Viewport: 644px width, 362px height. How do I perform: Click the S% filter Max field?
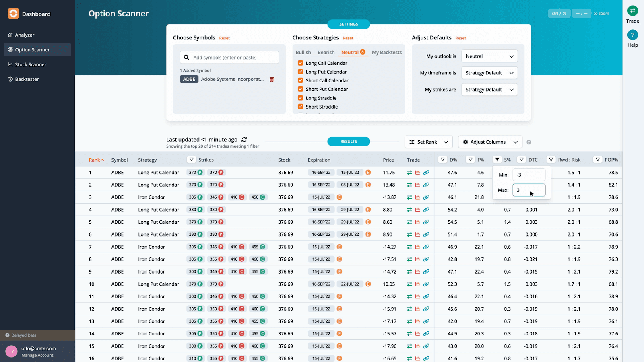529,190
